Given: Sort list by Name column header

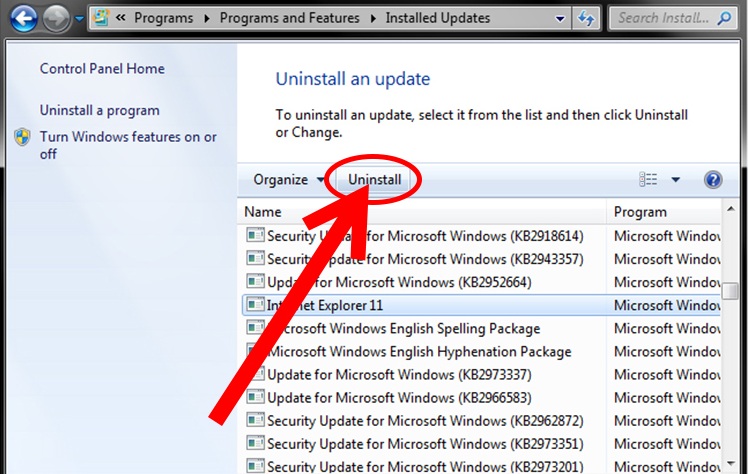Looking at the screenshot, I should (x=422, y=212).
